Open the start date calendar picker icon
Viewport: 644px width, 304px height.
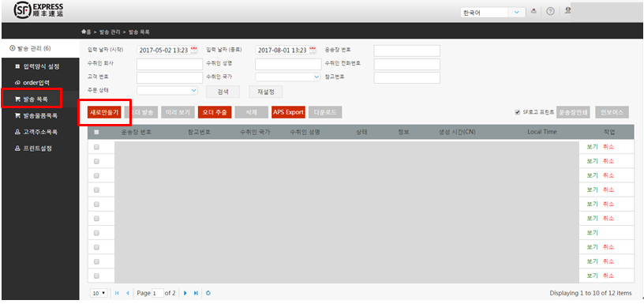194,50
